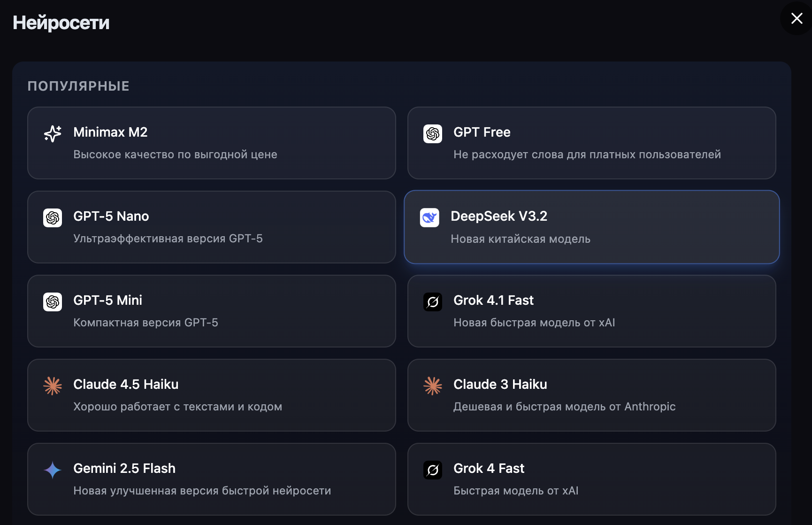Image resolution: width=812 pixels, height=525 pixels.
Task: Pick the GPT-5 Nano model title
Action: tap(111, 216)
